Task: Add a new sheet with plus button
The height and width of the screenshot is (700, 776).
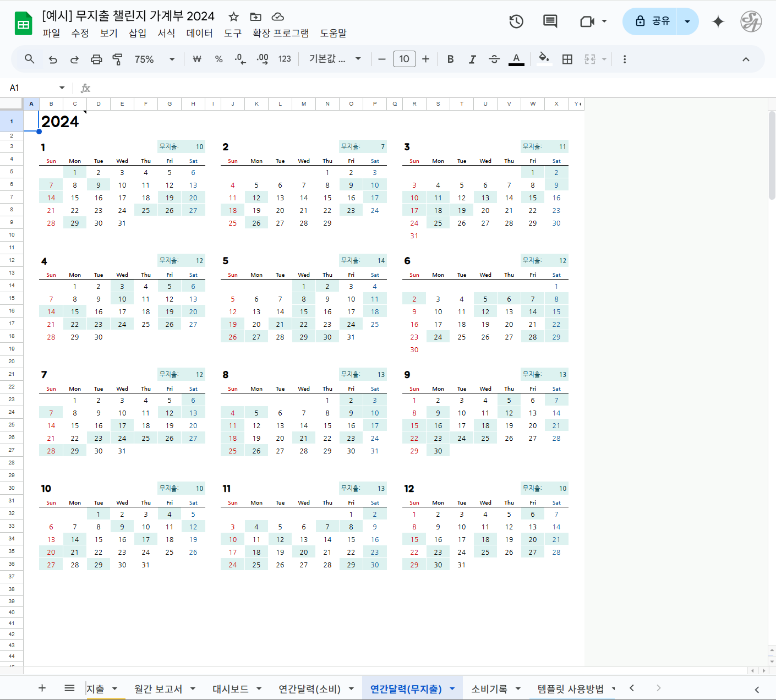Action: tap(42, 688)
